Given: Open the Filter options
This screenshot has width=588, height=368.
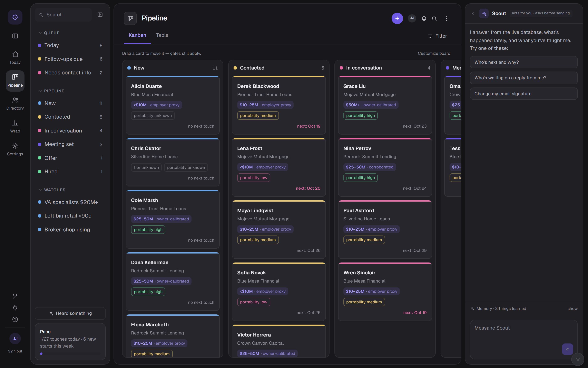Looking at the screenshot, I should click(437, 36).
